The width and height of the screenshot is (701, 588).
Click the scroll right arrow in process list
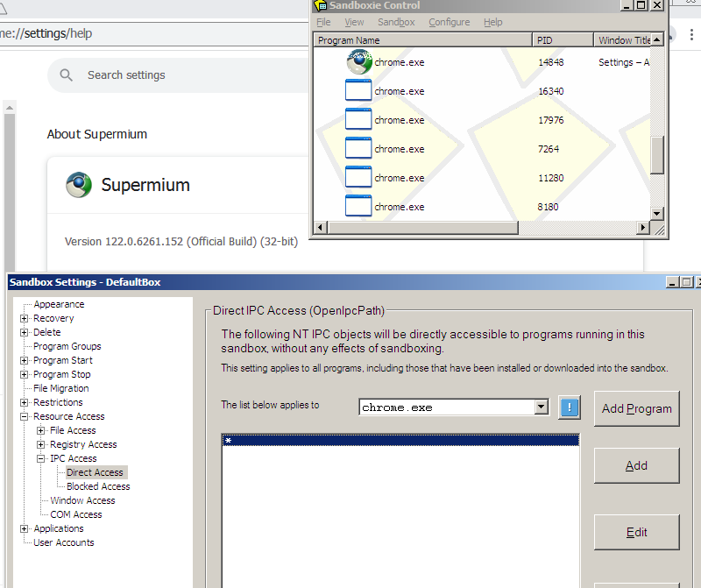[643, 228]
